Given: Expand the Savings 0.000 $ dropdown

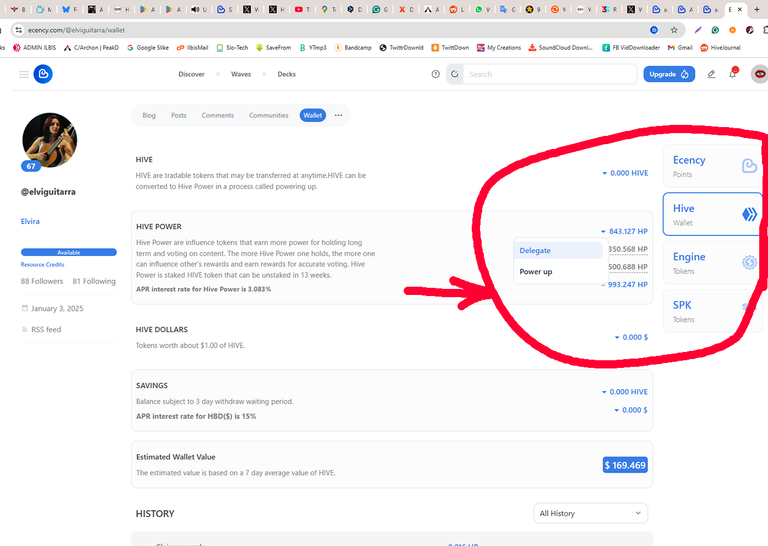Looking at the screenshot, I should click(631, 410).
